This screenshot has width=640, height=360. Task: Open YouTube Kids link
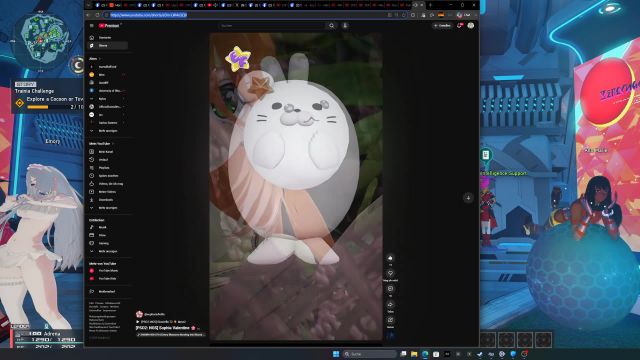point(108,279)
